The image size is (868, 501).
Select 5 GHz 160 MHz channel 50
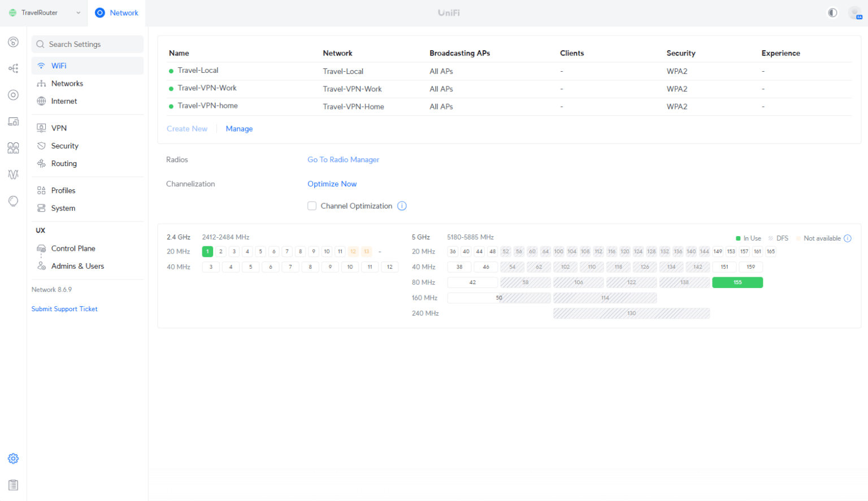pyautogui.click(x=499, y=298)
